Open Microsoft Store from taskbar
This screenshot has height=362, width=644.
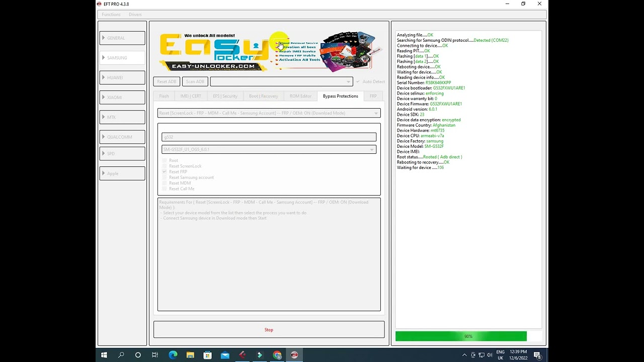click(207, 355)
